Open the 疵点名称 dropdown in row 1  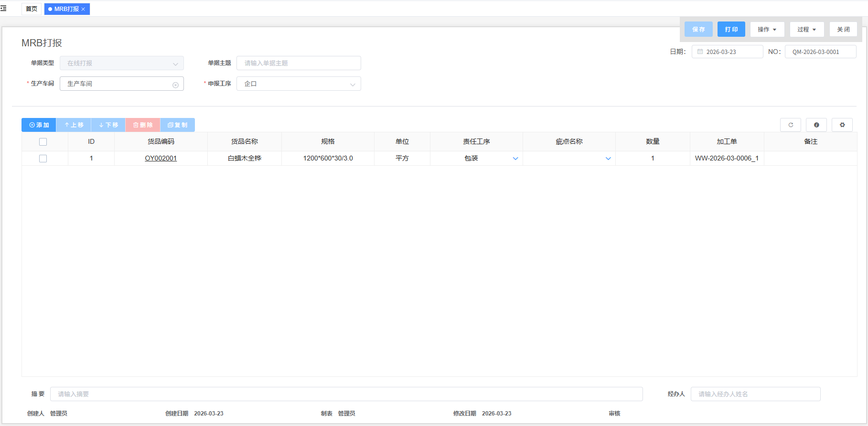pyautogui.click(x=608, y=159)
